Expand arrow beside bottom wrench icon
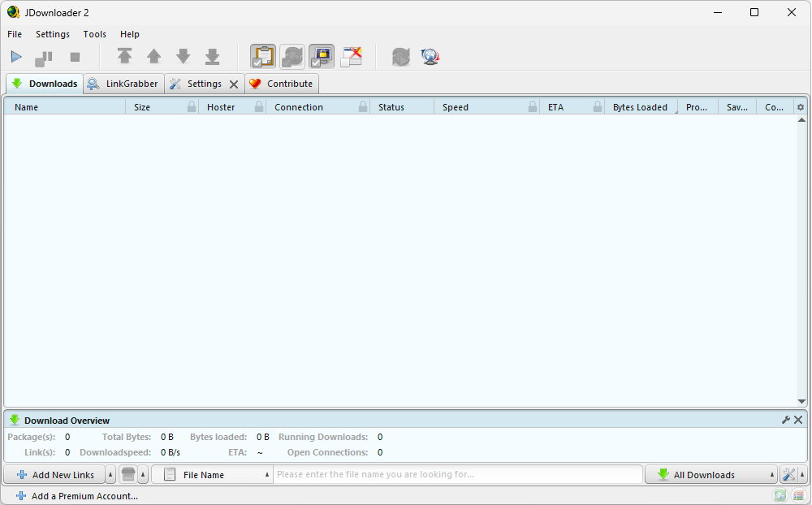The width and height of the screenshot is (812, 505). point(802,475)
